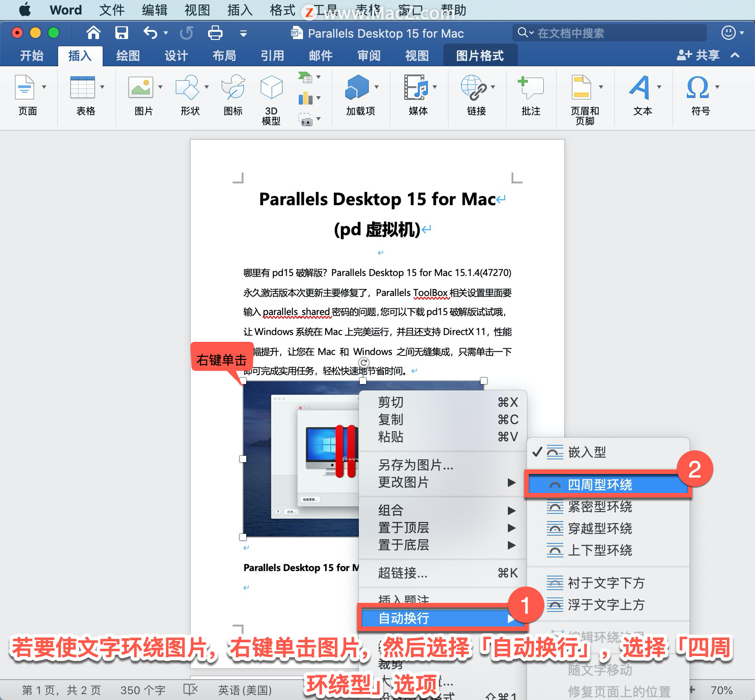Choose 超链接... menu item
Screen dimensions: 755x700
pos(443,573)
